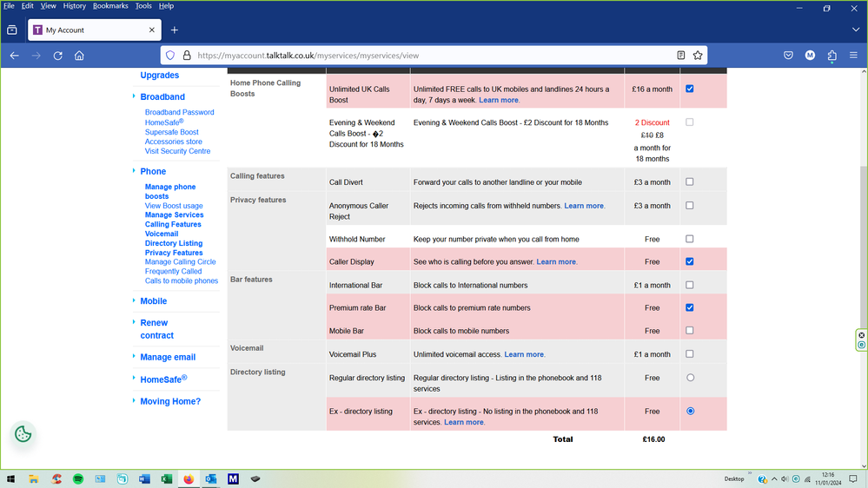Bookmark this page with the star
This screenshot has width=868, height=488.
tap(698, 56)
